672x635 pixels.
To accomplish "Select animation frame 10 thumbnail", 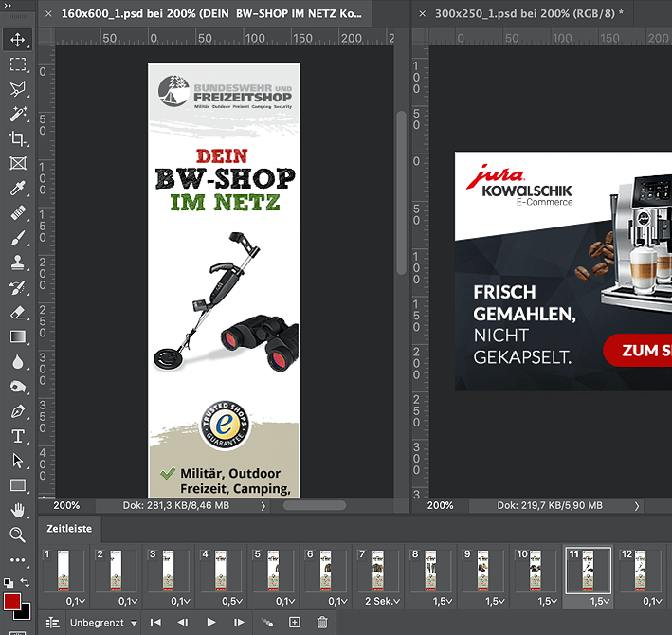I will click(536, 571).
